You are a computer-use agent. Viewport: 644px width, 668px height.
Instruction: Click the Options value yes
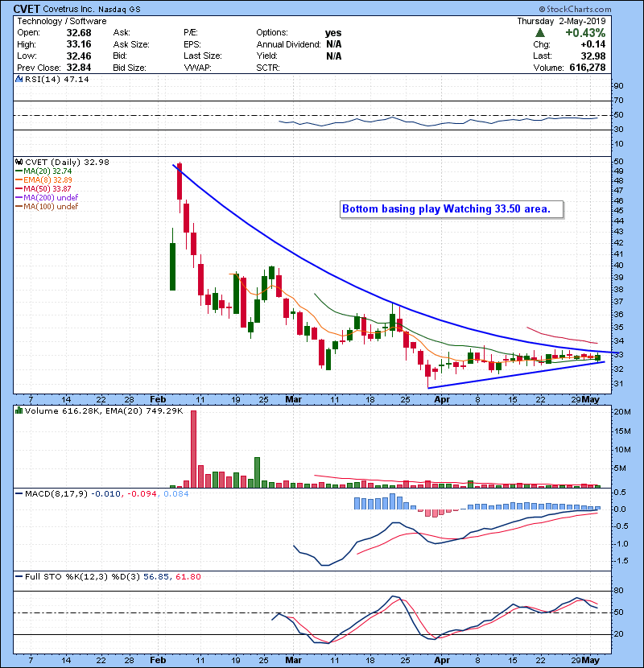(333, 33)
